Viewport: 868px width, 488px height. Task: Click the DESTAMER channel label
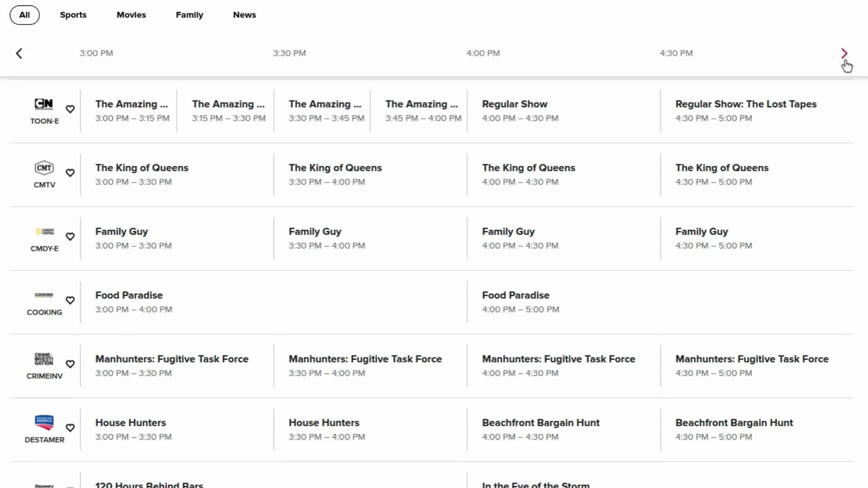(x=44, y=440)
